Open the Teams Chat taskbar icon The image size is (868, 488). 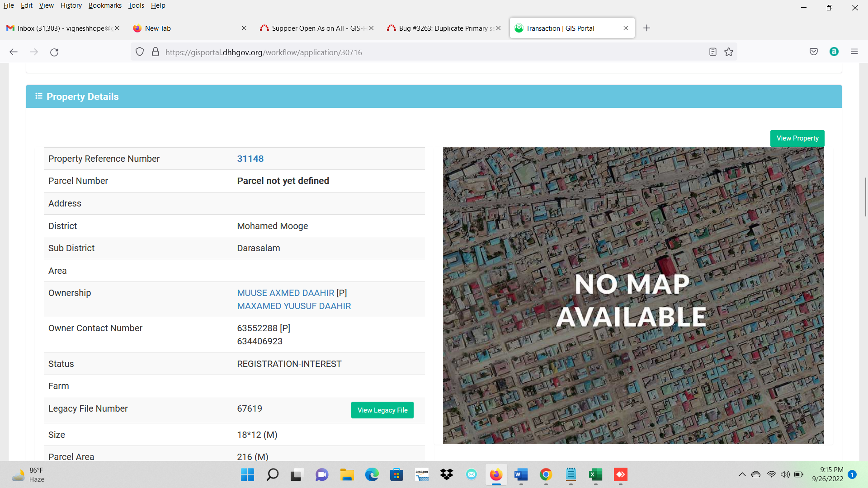(x=322, y=474)
